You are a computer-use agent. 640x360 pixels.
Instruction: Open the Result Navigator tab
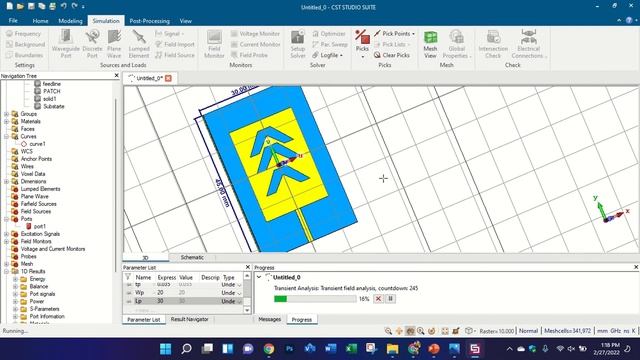tap(189, 319)
